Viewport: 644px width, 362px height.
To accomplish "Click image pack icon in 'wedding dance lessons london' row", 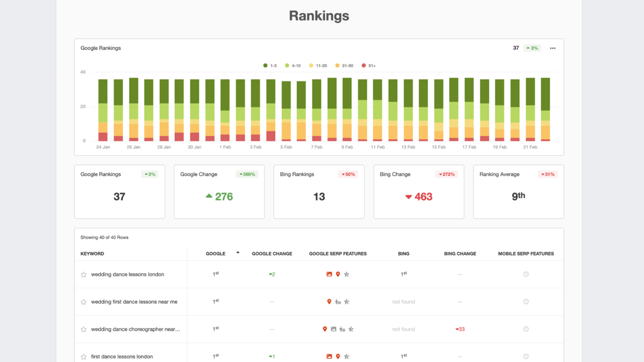I will coord(329,274).
